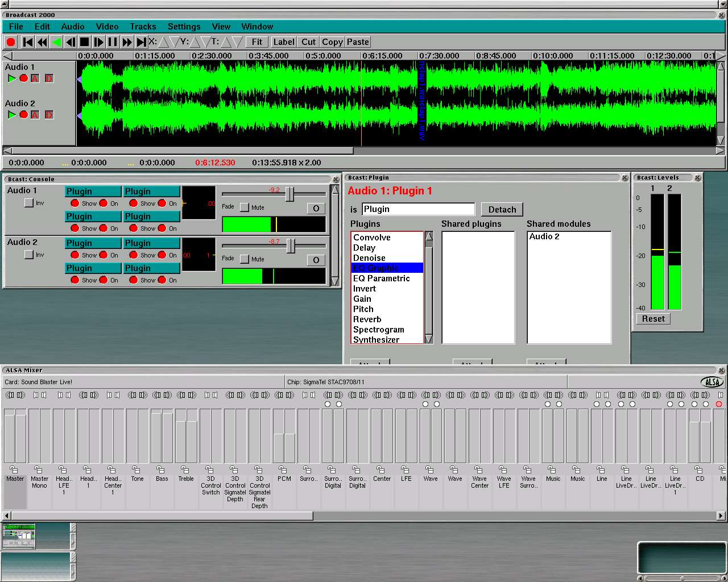Image resolution: width=728 pixels, height=582 pixels.
Task: Click the Y zoom down triangle
Action: [206, 42]
